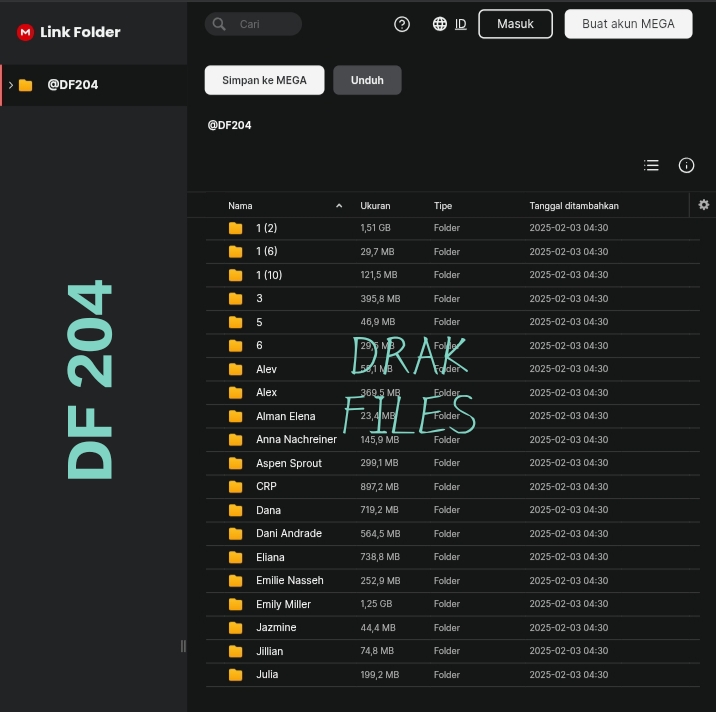Click folder icon of Dani Andrade
Image resolution: width=716 pixels, height=712 pixels.
tap(236, 534)
